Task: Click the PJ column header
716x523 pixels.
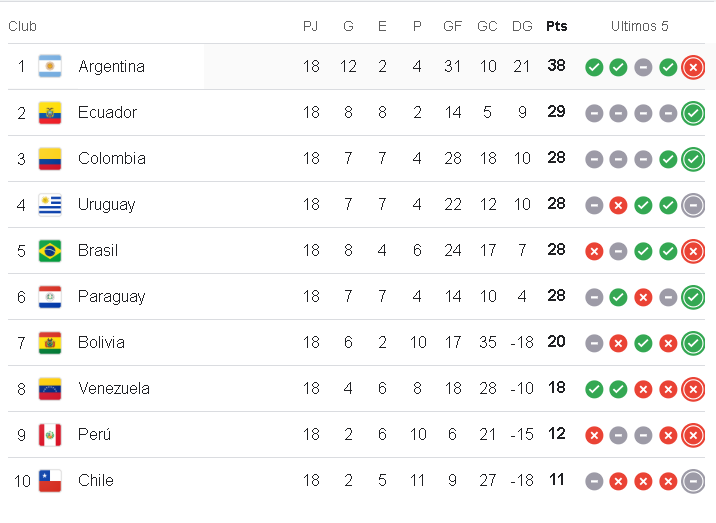Action: click(311, 26)
